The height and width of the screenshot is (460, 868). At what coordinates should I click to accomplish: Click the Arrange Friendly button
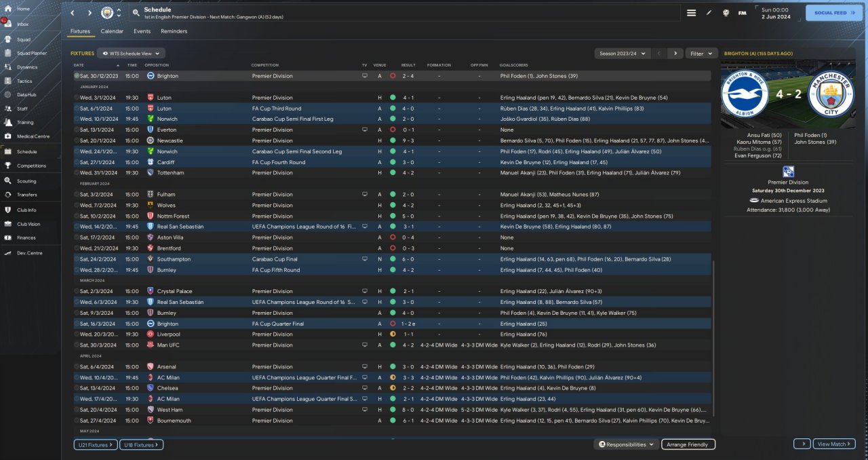[x=688, y=444]
